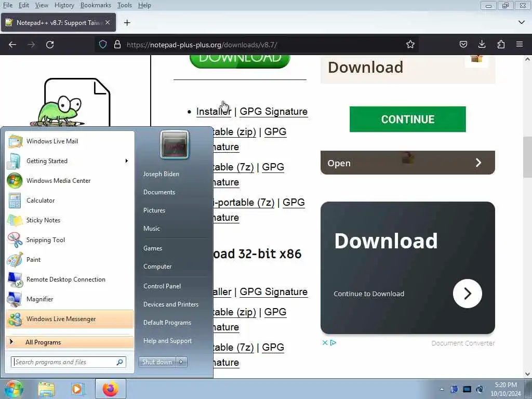Open the Extensions puzzle icon
532x399 pixels.
(x=501, y=45)
